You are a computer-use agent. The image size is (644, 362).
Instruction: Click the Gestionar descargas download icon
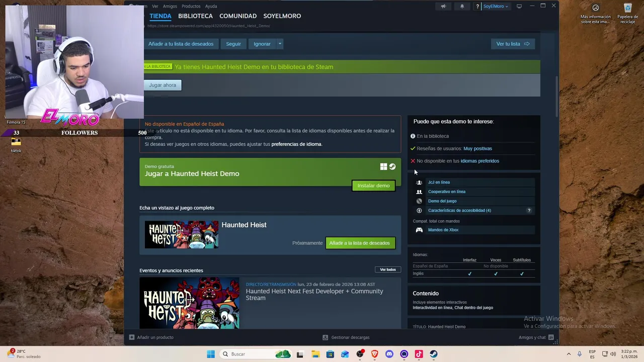325,337
